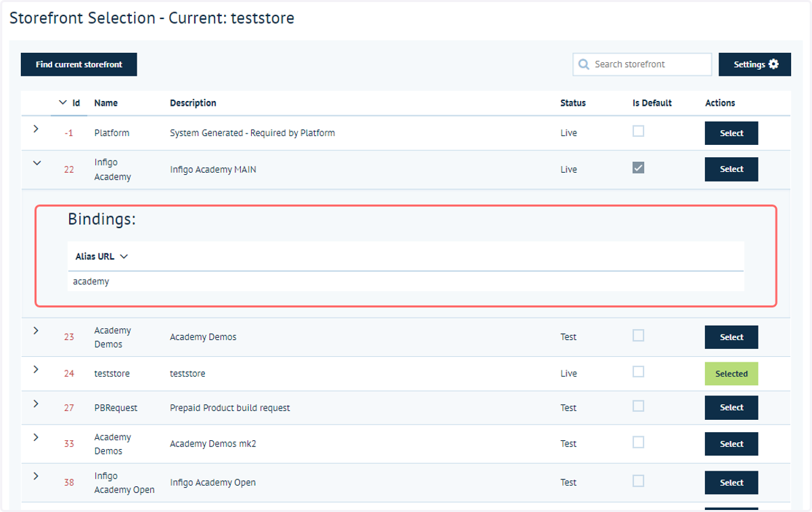The width and height of the screenshot is (812, 512).
Task: Sort by the Description column header
Action: pyautogui.click(x=193, y=103)
